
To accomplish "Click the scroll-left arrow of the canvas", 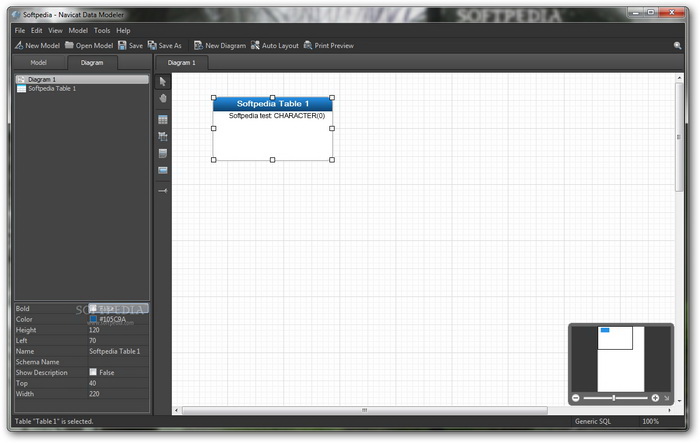I will (176, 410).
